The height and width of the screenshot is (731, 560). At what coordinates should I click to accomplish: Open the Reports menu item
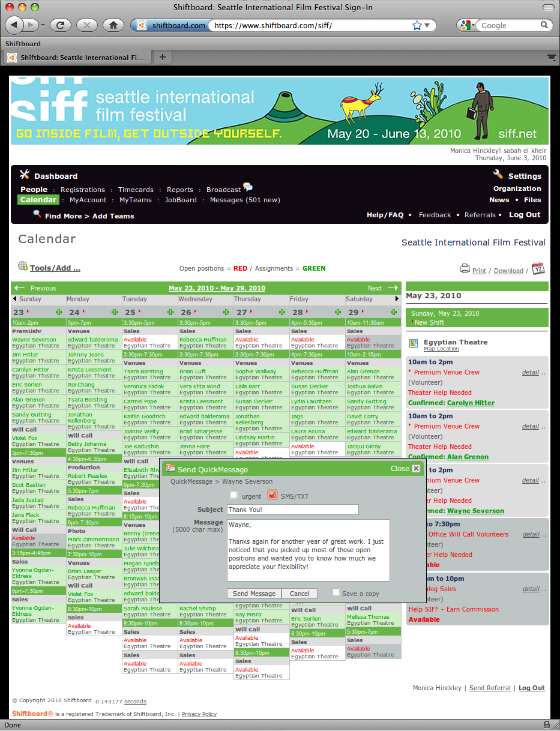pos(180,190)
